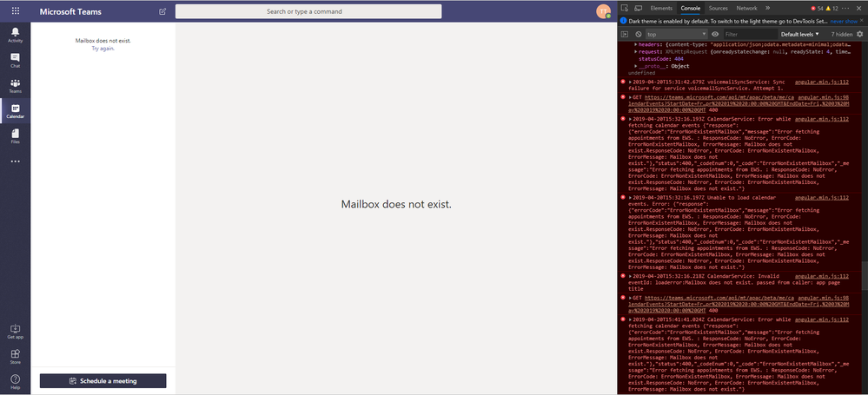Show more DevTools tabs with chevrons

767,9
